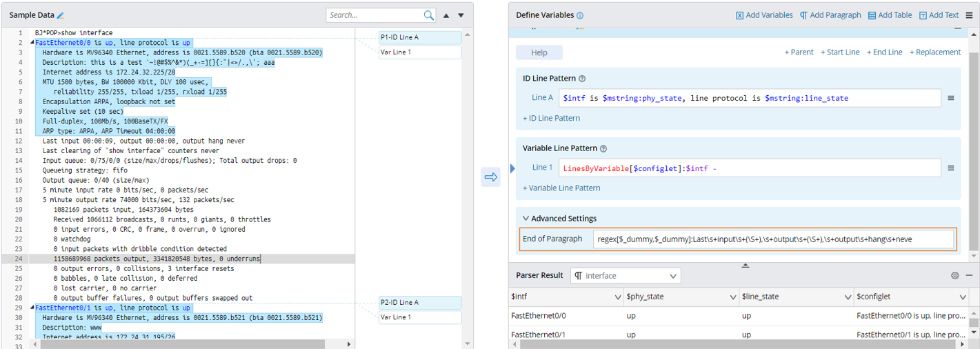
Task: Collapse FastEthernet0/0 paragraph on line 2
Action: click(x=32, y=43)
